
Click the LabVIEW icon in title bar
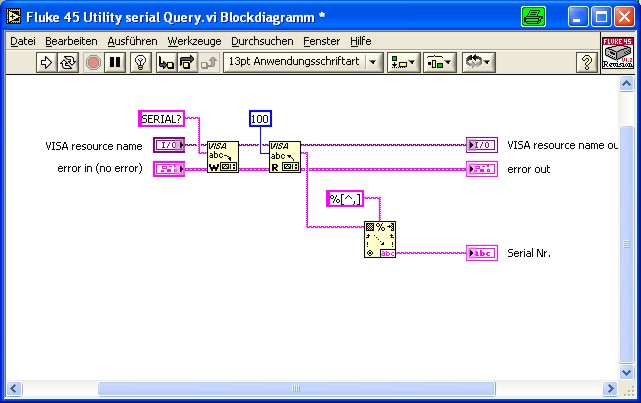pos(13,17)
